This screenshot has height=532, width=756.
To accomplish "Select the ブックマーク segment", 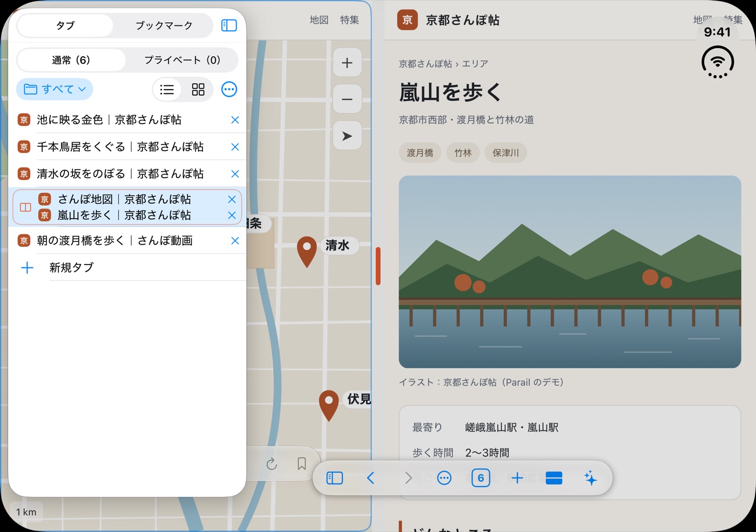I will pos(164,25).
